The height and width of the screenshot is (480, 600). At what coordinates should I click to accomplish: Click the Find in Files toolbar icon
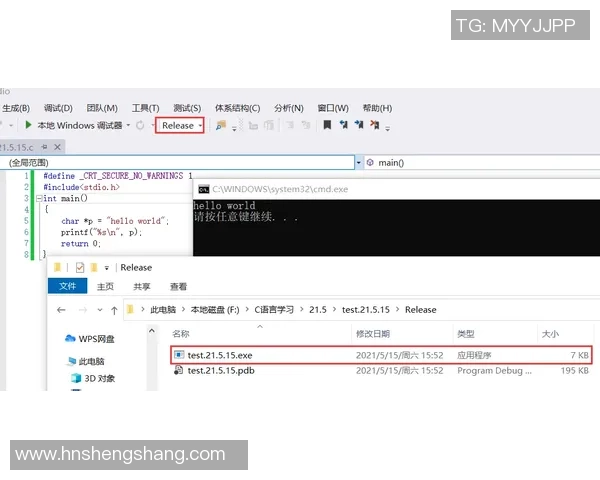point(221,125)
